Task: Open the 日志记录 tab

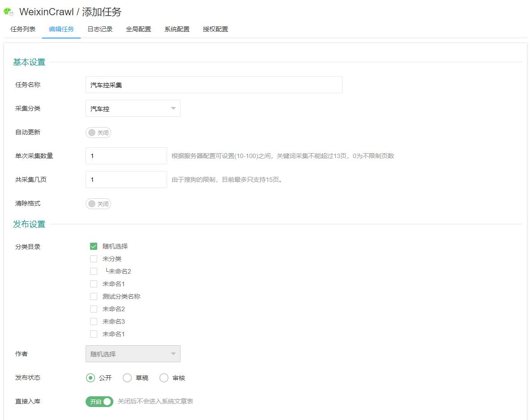Action: pos(100,30)
